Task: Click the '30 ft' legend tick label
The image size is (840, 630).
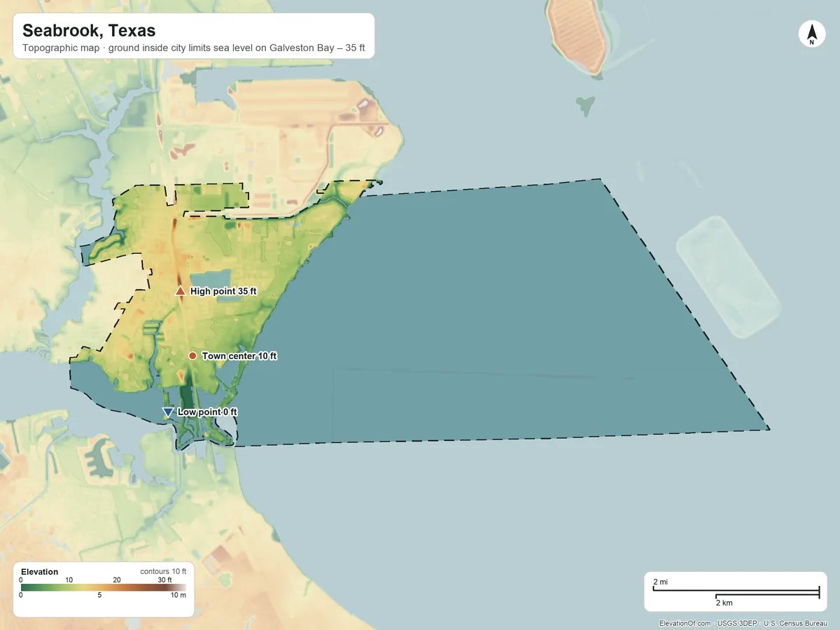Action: [x=165, y=580]
